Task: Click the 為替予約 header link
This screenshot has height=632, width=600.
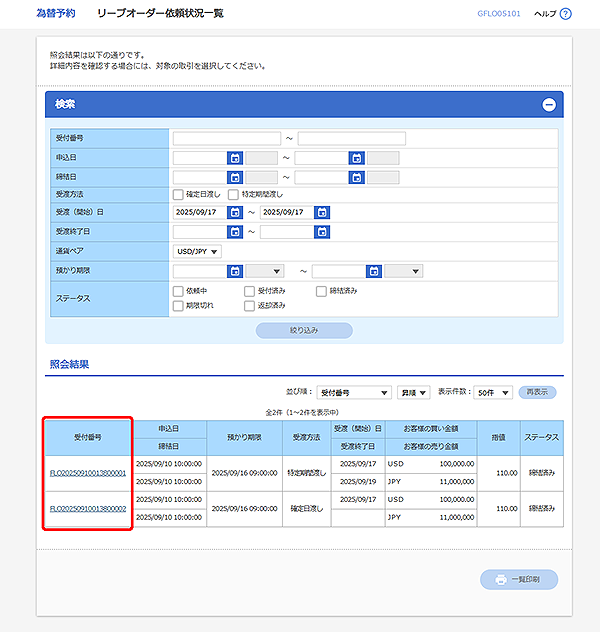Action: [x=56, y=13]
